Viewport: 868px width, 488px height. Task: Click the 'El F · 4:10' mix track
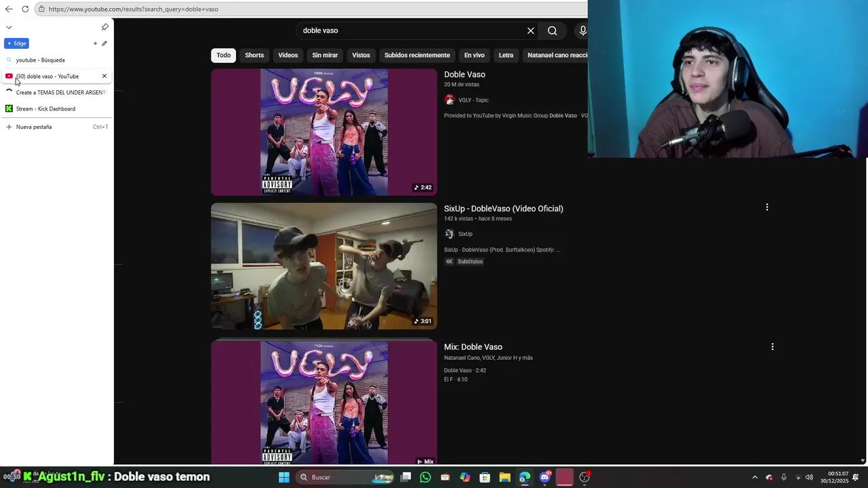(x=456, y=380)
